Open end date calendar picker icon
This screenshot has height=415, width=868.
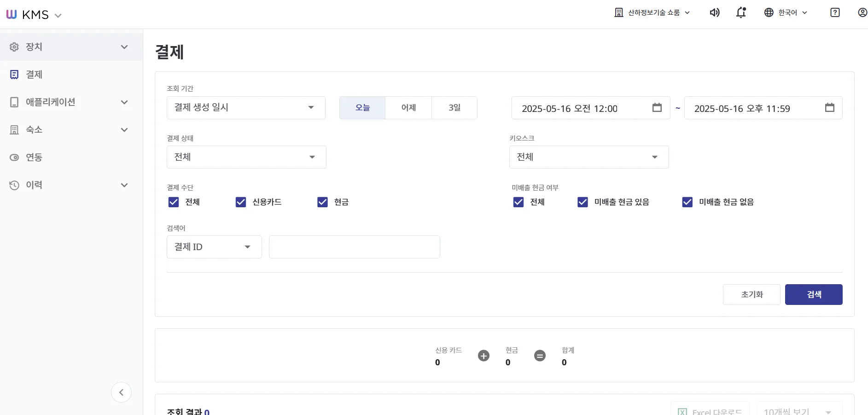[830, 107]
